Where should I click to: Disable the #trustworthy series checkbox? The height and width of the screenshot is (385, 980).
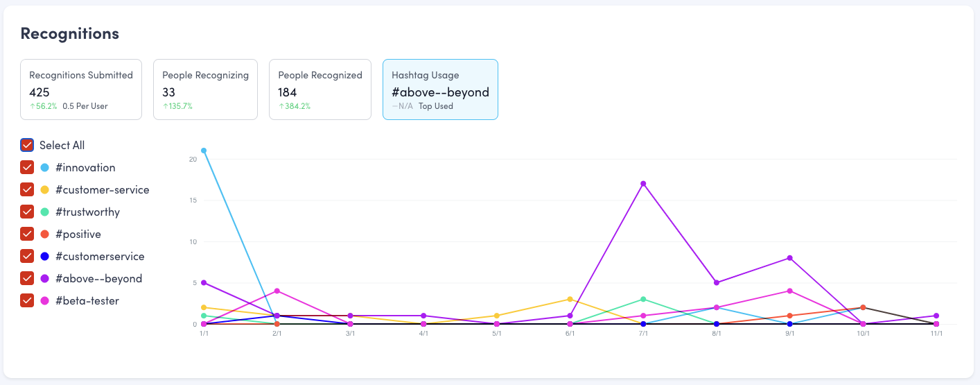click(27, 212)
